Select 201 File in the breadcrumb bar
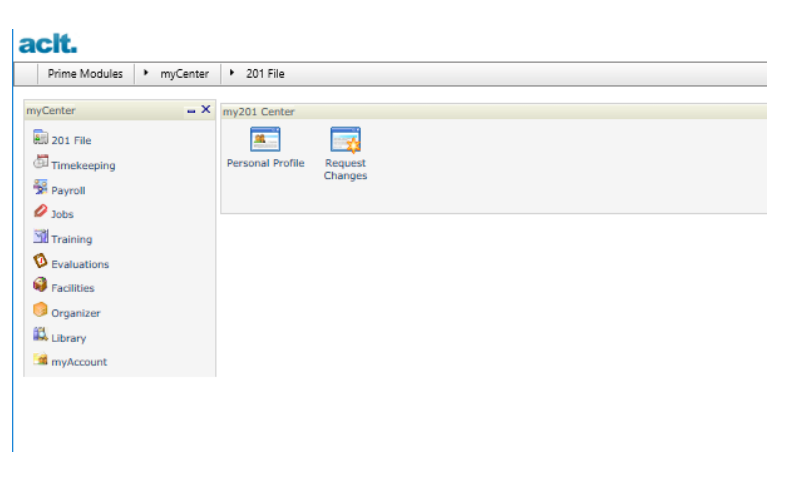800x500 pixels. 265,74
